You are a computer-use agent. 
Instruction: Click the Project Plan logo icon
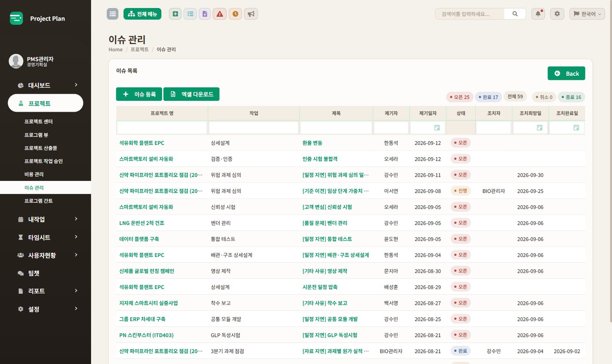16,18
